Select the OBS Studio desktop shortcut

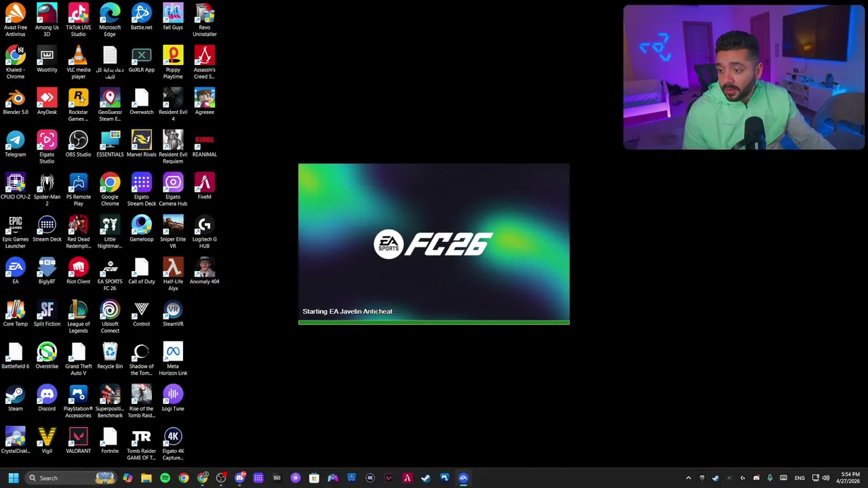78,144
